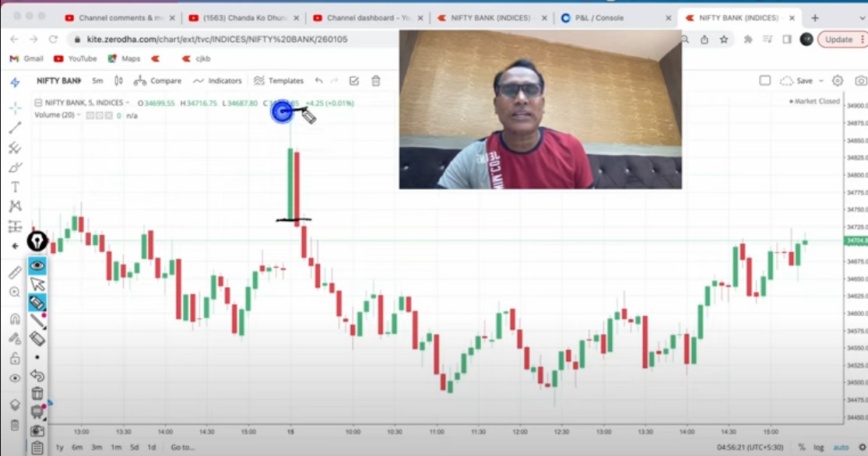Open chart settings gear icon
Image resolution: width=868 pixels, height=456 pixels.
coord(838,81)
